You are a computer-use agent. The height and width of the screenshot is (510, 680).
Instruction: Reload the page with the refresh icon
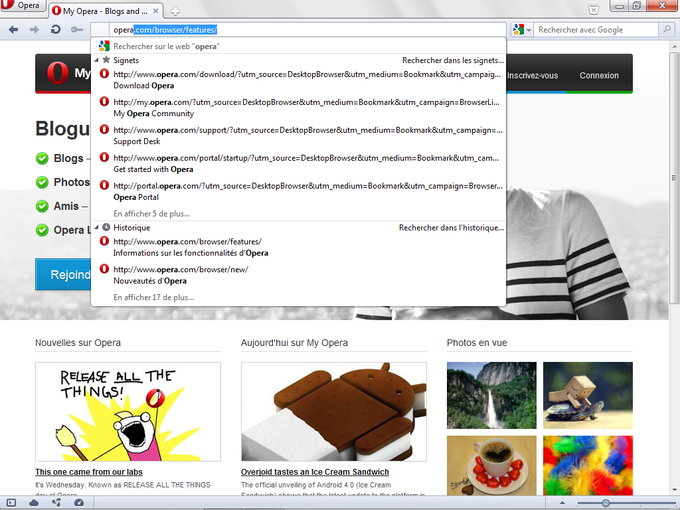(56, 29)
